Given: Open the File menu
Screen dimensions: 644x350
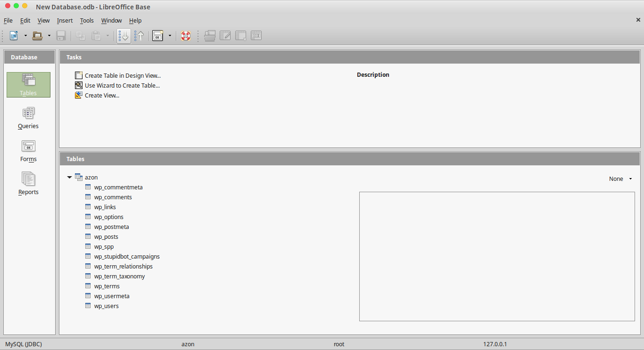Looking at the screenshot, I should (8, 21).
